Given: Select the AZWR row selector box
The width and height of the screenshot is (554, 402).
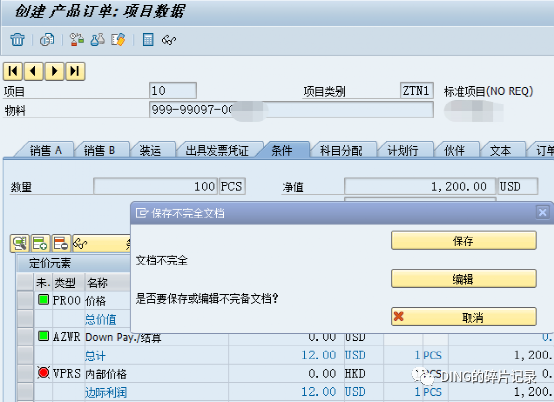Looking at the screenshot, I should point(25,336).
